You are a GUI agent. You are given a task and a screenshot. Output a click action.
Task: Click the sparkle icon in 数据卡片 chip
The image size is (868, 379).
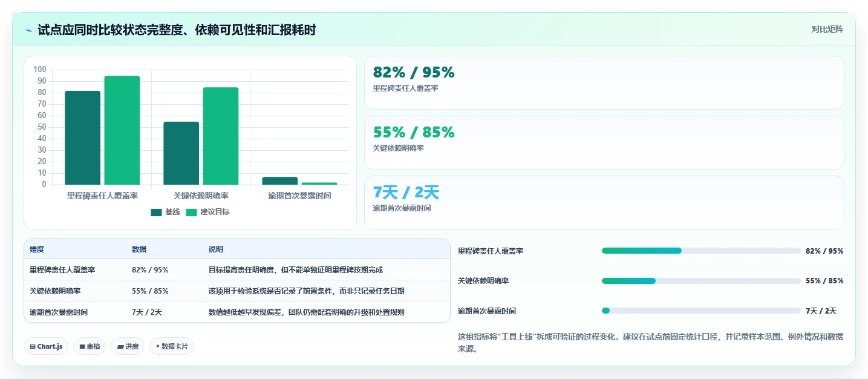pos(157,346)
